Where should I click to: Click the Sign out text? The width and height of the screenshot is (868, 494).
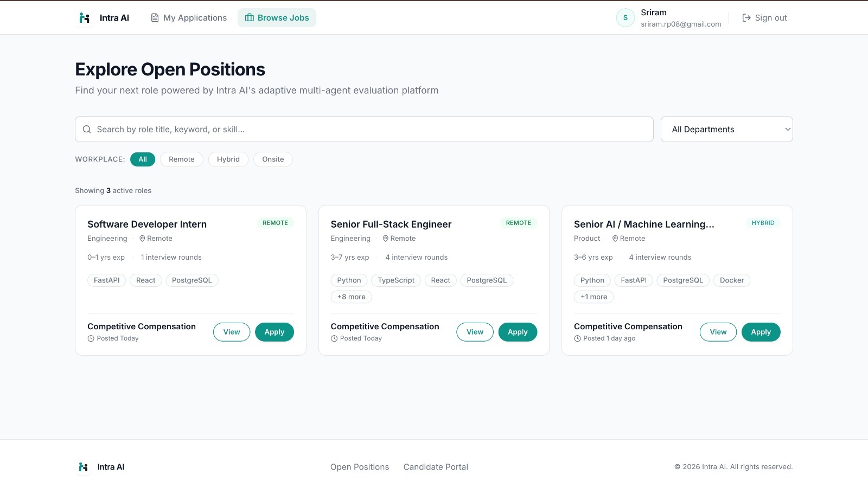pos(771,18)
